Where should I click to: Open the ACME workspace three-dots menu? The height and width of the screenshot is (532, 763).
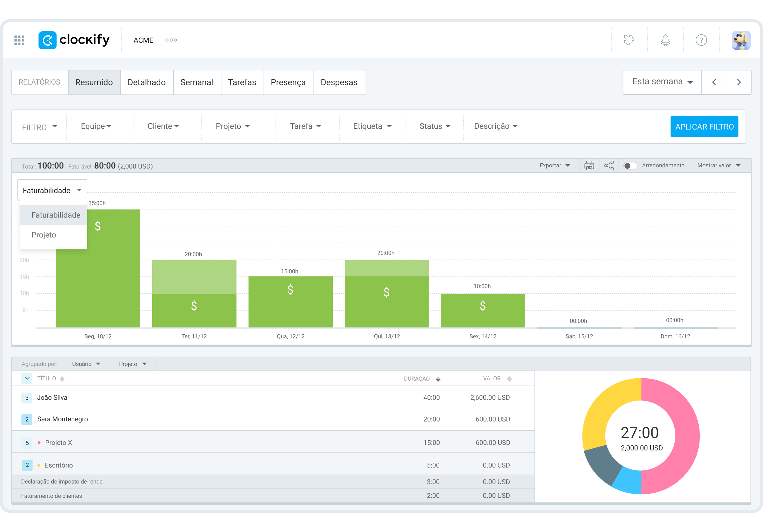[171, 40]
